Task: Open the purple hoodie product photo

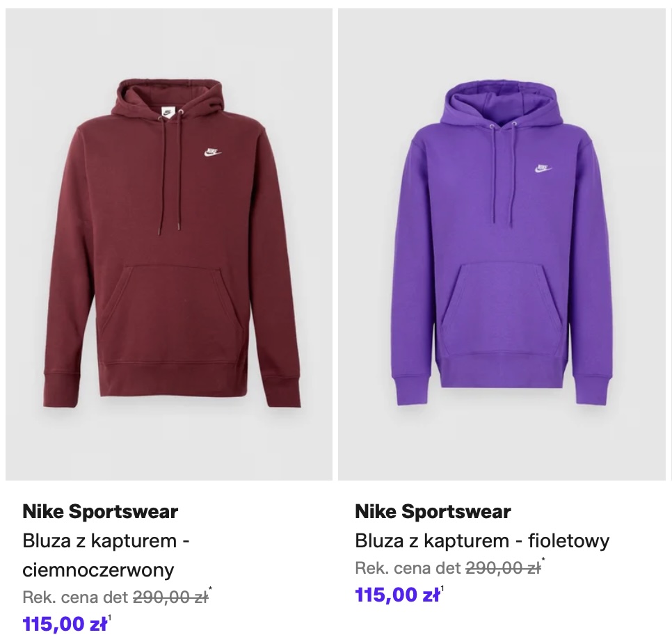Action: pyautogui.click(x=502, y=243)
